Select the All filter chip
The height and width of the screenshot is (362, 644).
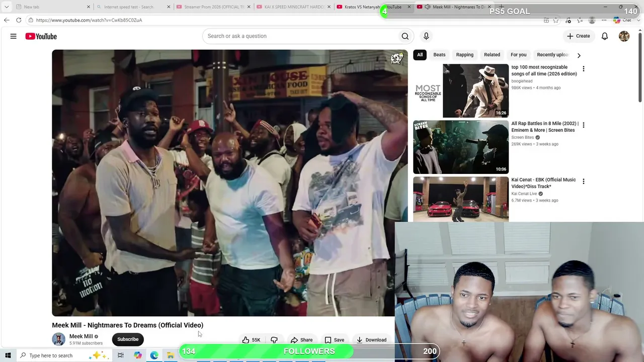click(420, 55)
